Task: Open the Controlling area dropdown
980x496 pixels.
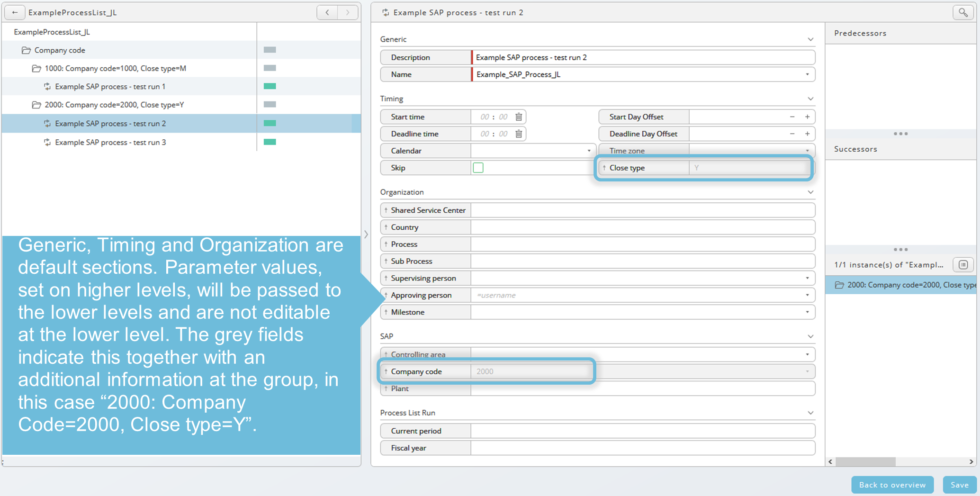Action: (807, 354)
